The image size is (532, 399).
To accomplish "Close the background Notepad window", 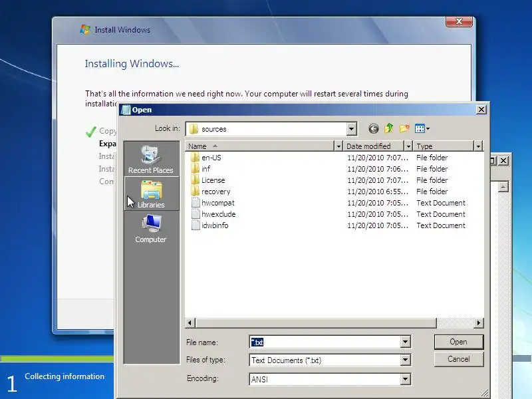I will [x=504, y=160].
